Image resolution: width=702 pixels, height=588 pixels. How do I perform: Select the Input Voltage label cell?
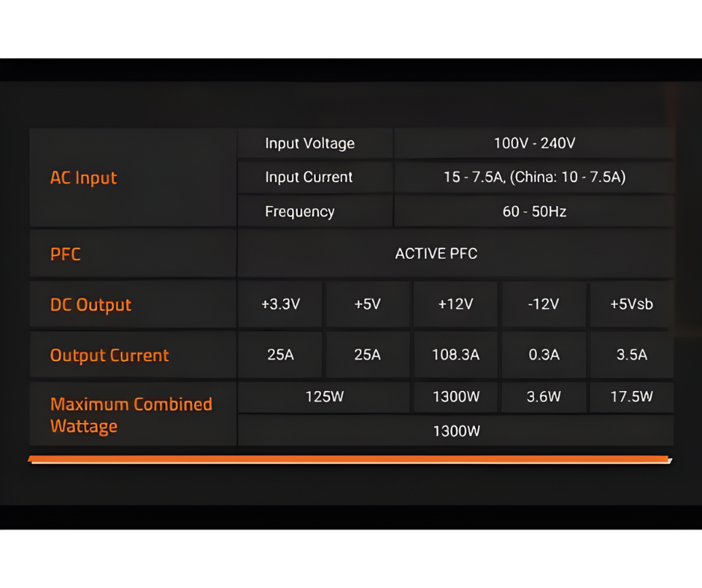pyautogui.click(x=309, y=143)
